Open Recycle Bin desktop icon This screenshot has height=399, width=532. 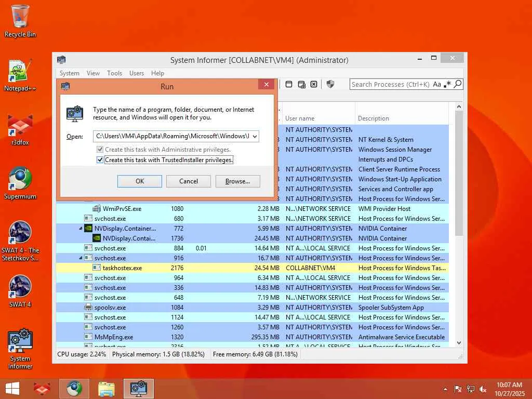tap(20, 21)
